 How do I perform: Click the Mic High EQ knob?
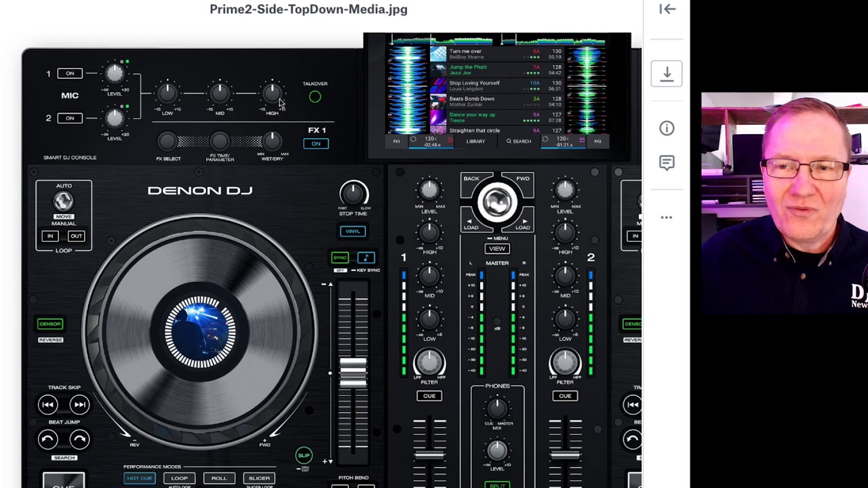tap(272, 93)
